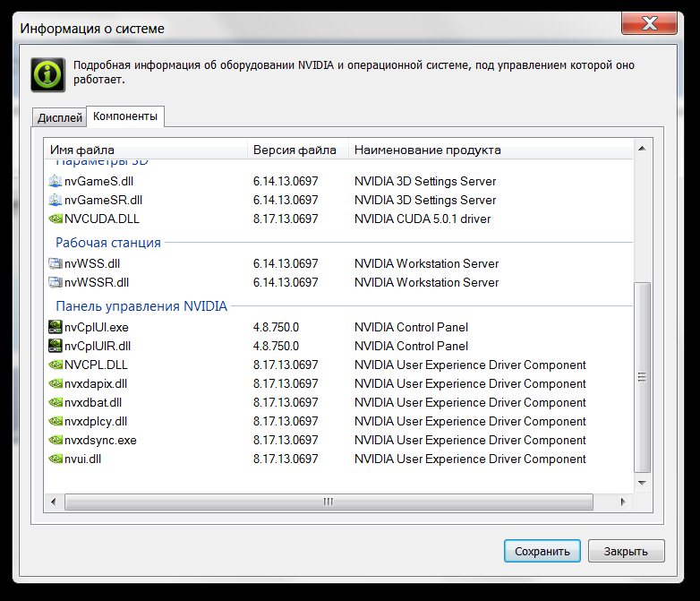Click the Рабочая станция group header

pyautogui.click(x=108, y=243)
